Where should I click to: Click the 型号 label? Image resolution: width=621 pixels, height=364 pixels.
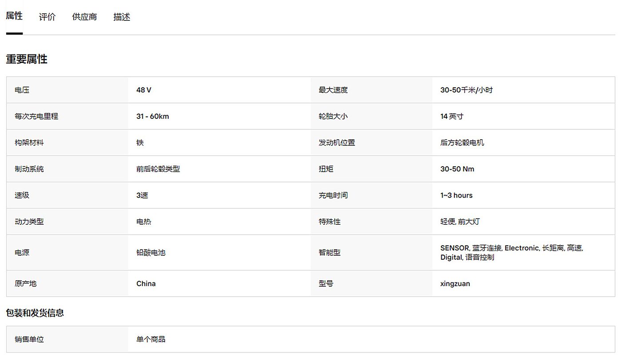(326, 283)
